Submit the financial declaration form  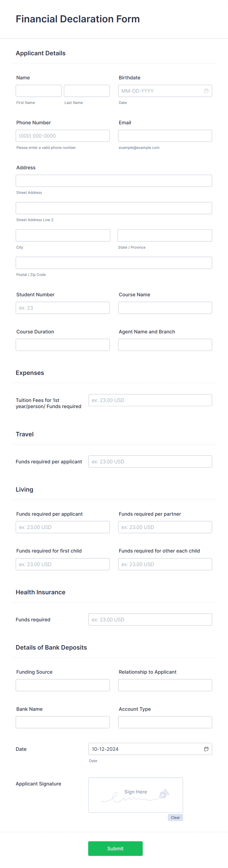[115, 848]
